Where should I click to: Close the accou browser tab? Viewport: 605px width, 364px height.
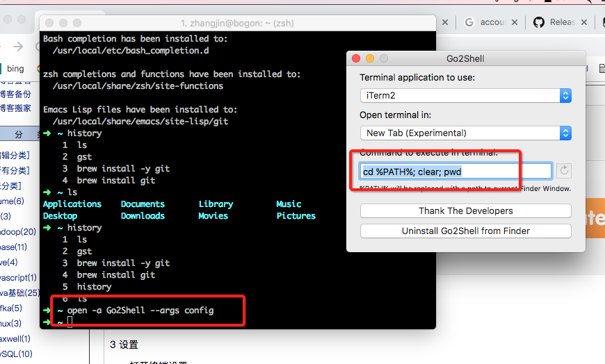515,22
